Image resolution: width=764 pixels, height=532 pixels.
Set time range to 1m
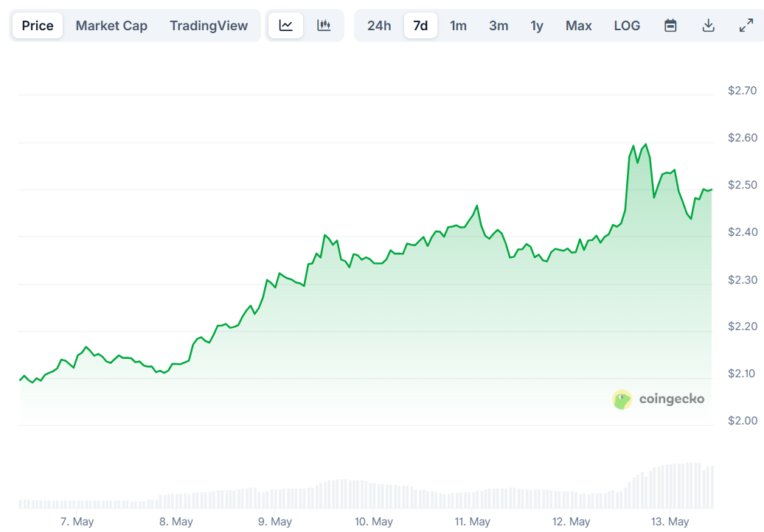coord(458,25)
